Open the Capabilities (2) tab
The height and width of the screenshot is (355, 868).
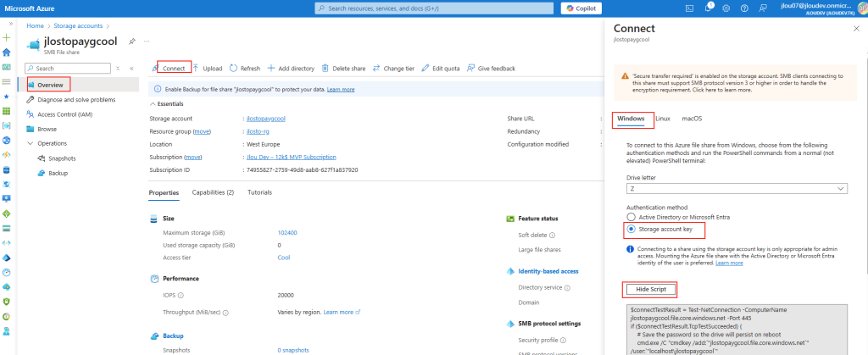click(x=213, y=192)
